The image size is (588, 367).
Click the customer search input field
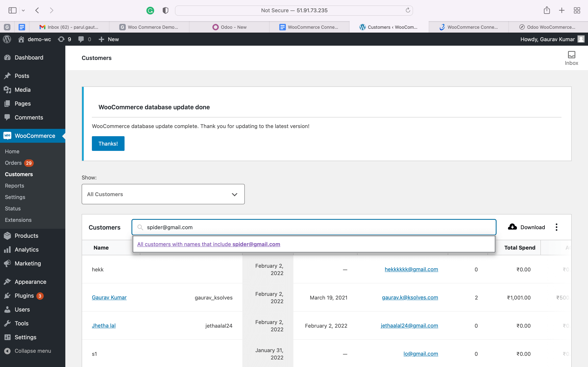pyautogui.click(x=313, y=227)
